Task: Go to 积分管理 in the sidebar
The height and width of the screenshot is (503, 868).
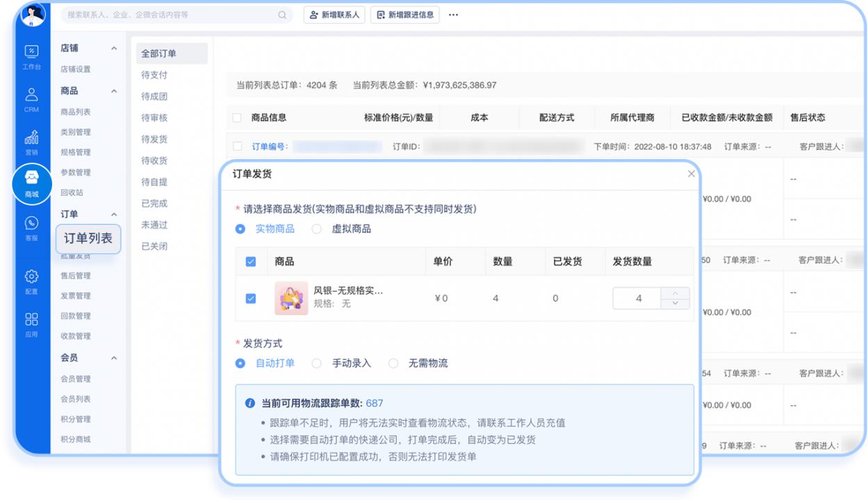Action: pos(76,420)
